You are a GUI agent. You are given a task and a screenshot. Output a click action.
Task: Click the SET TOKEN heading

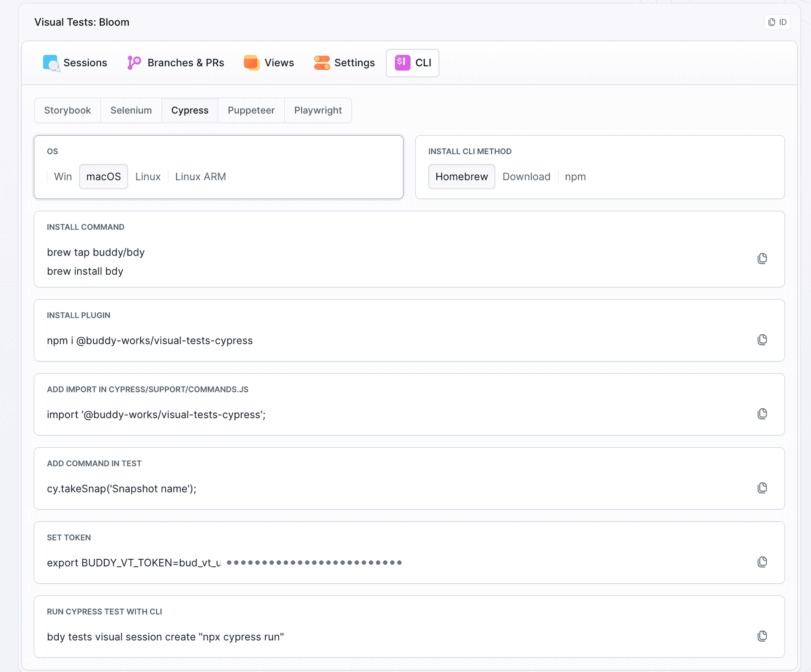[x=69, y=538]
